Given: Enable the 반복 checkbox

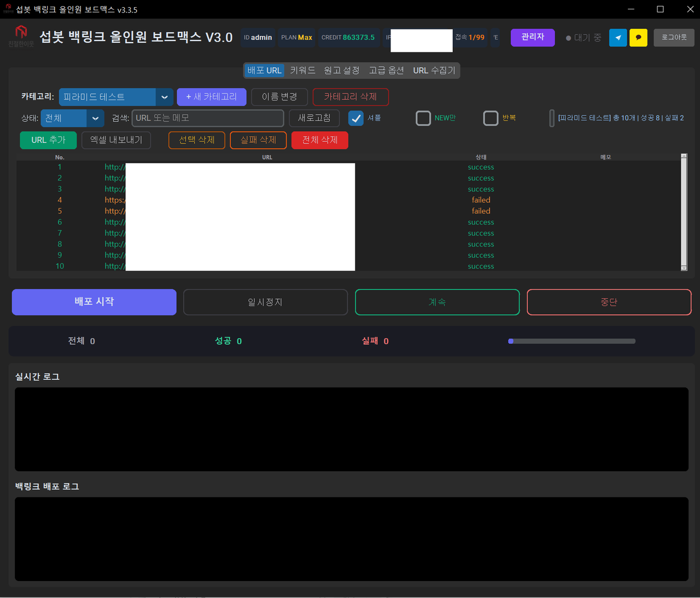Looking at the screenshot, I should coord(491,118).
